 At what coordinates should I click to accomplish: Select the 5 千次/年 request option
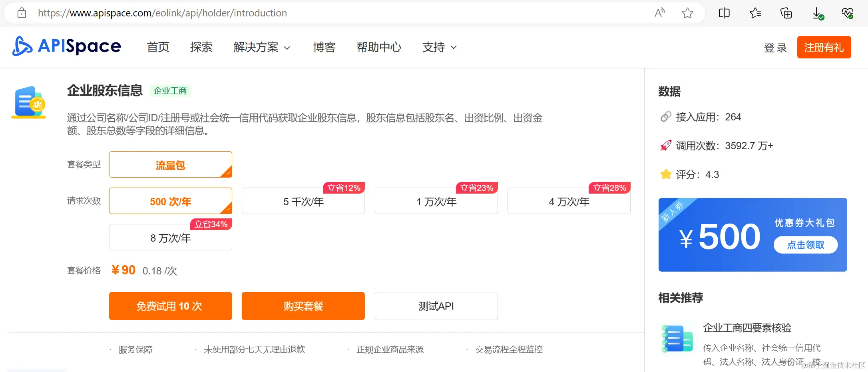pos(303,201)
